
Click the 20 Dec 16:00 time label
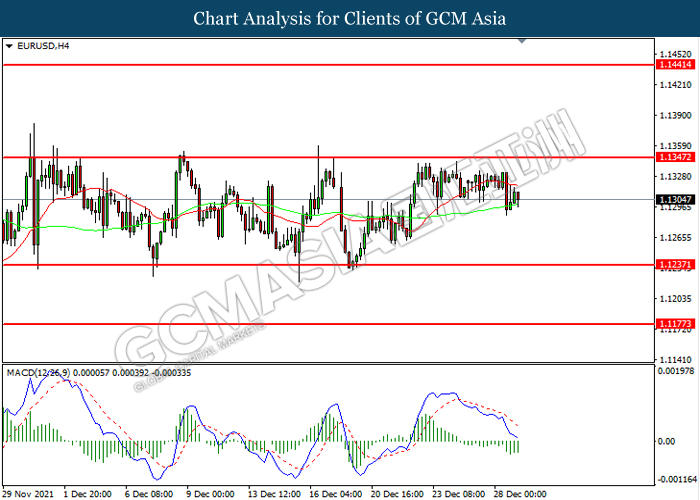[x=397, y=494]
